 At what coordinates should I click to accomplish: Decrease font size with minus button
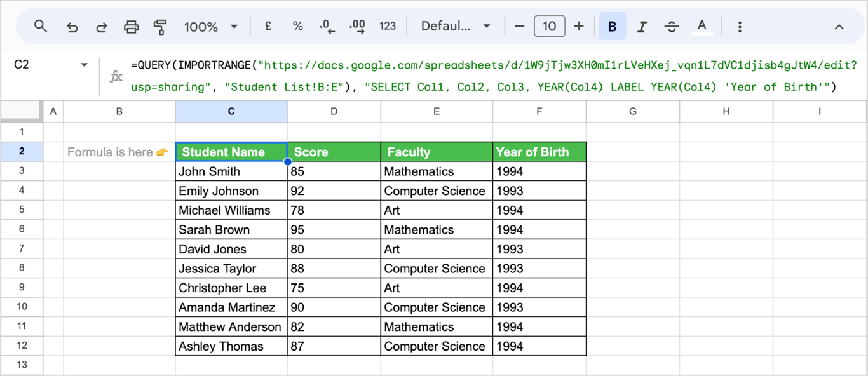520,27
